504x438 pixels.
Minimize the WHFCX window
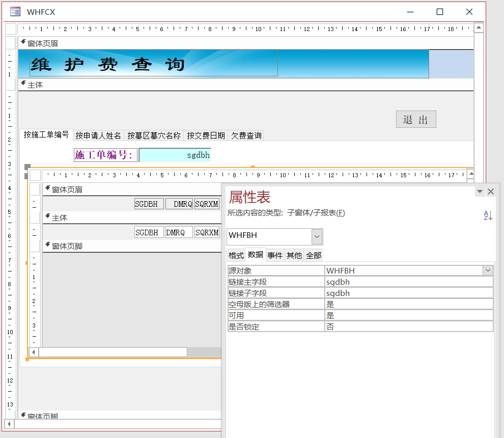(x=410, y=12)
